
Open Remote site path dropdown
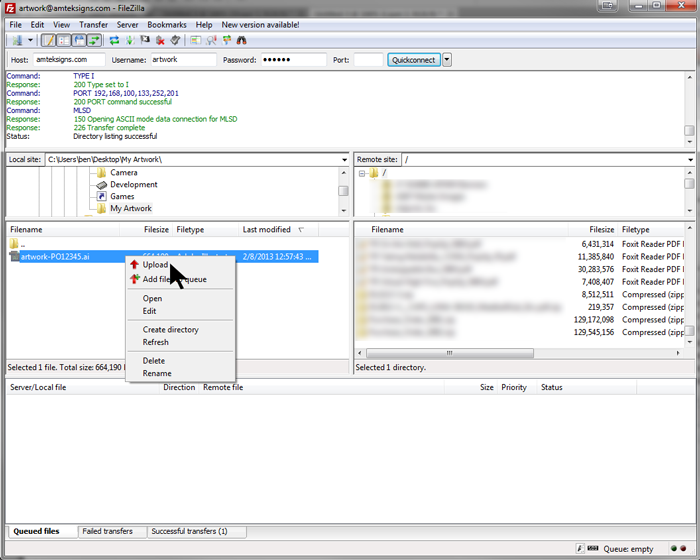pyautogui.click(x=690, y=160)
